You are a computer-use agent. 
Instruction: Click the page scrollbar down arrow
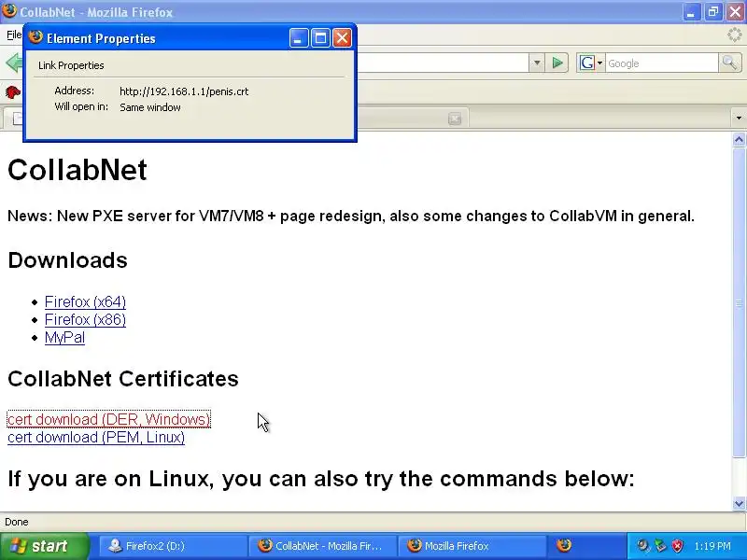pos(739,503)
